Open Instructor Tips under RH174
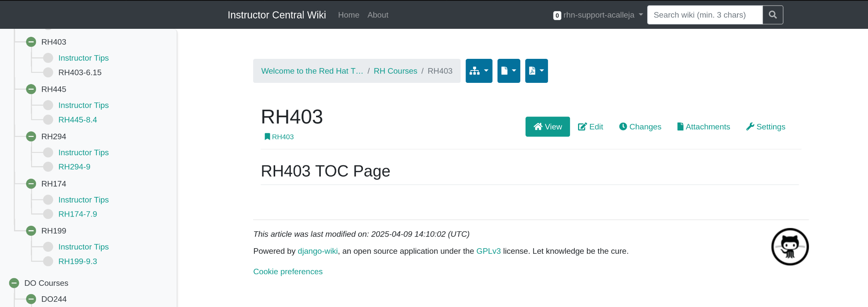 [x=83, y=200]
